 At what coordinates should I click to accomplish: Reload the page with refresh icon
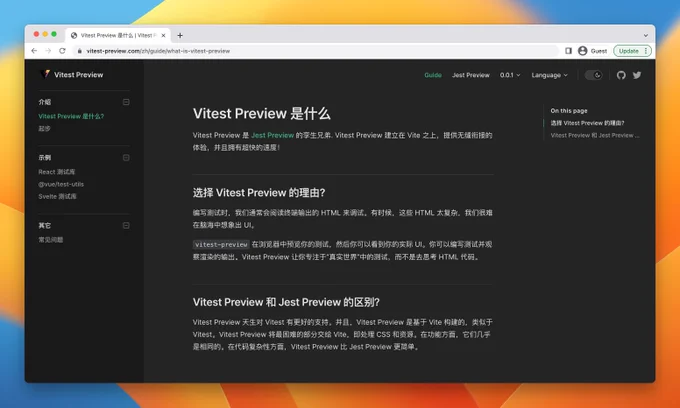(x=62, y=51)
